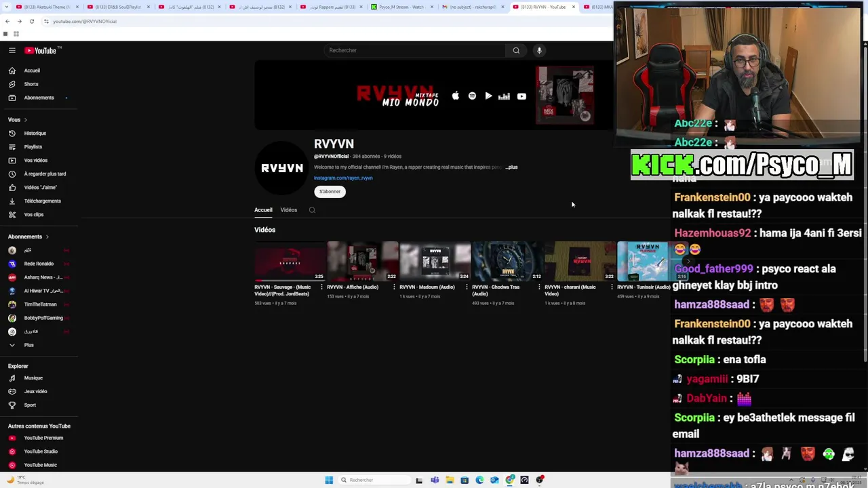Image resolution: width=868 pixels, height=488 pixels.
Task: Focus the Rechercher search field
Action: click(x=414, y=50)
